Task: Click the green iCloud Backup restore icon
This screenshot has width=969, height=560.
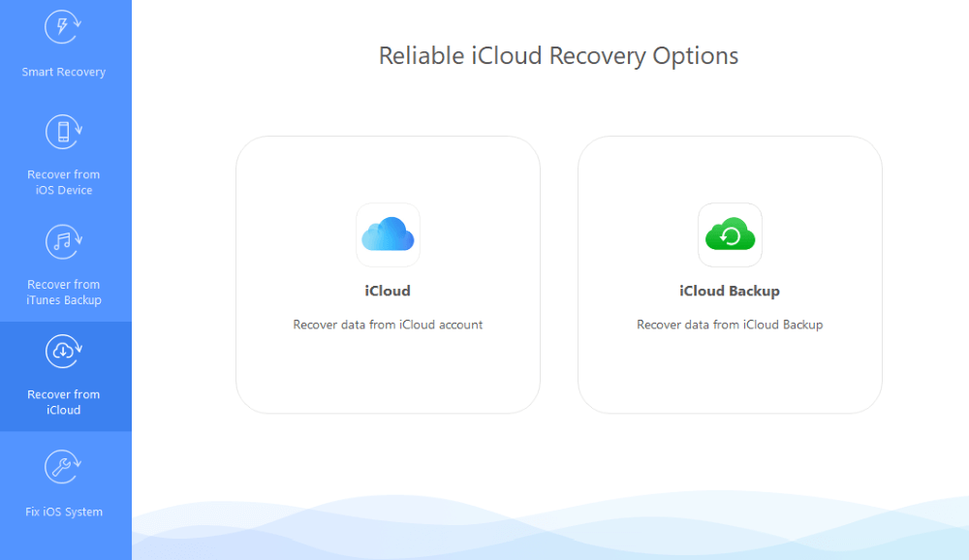Action: tap(730, 234)
